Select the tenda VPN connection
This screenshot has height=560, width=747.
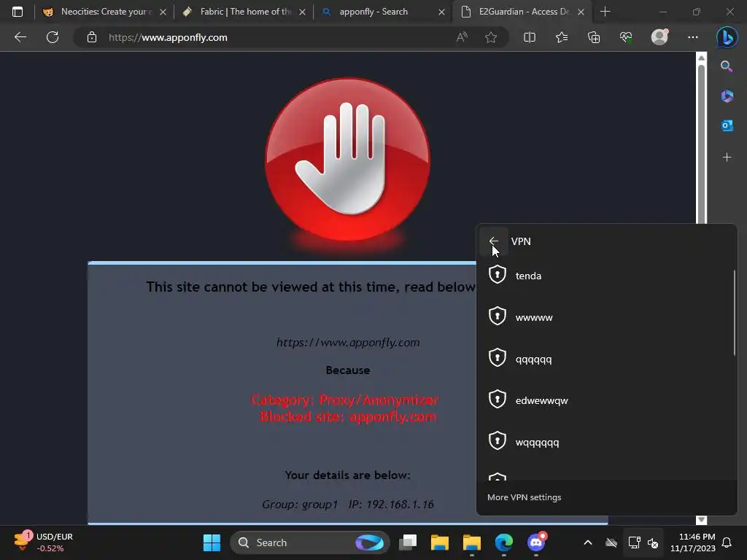[x=606, y=276]
